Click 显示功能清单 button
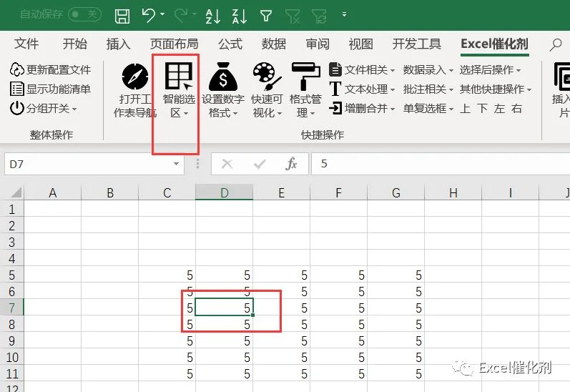Viewport: 570px width, 392px height. tap(50, 89)
